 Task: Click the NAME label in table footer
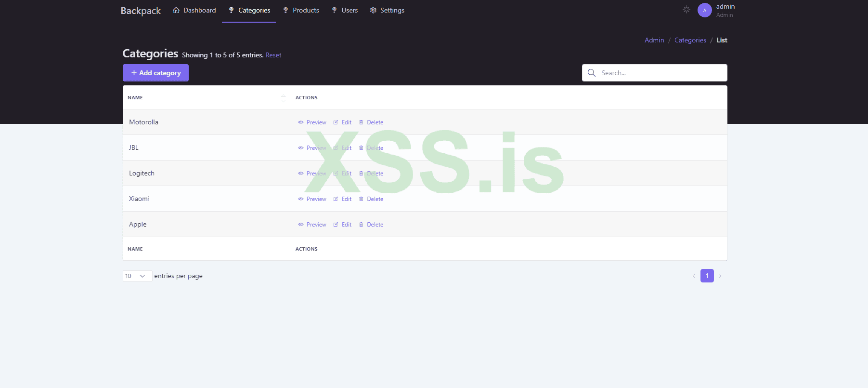(x=135, y=249)
